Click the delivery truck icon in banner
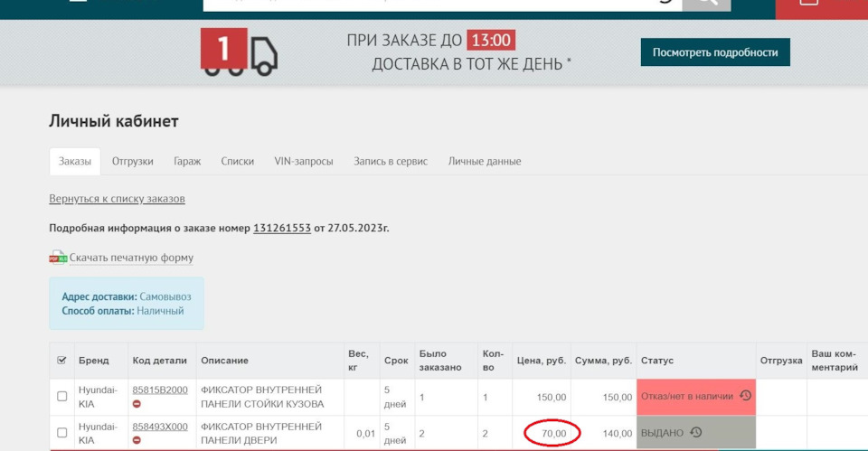Screen dimensions: 868x451 [x=239, y=52]
